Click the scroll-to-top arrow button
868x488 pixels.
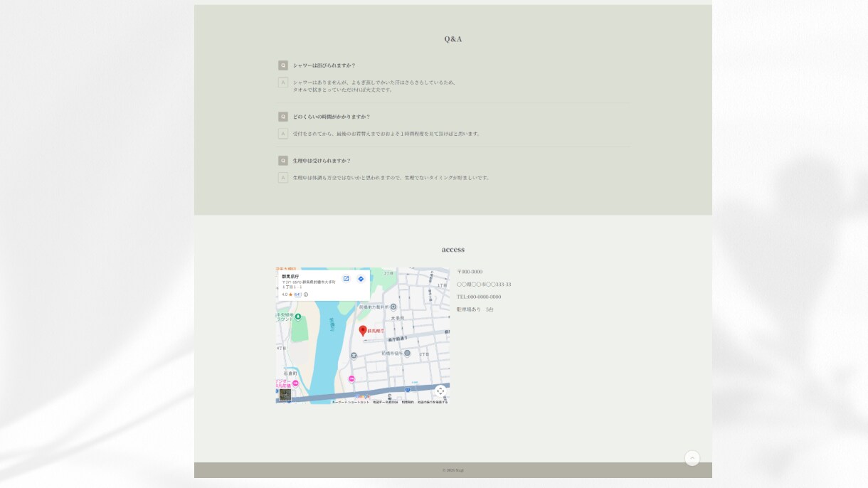pos(692,458)
